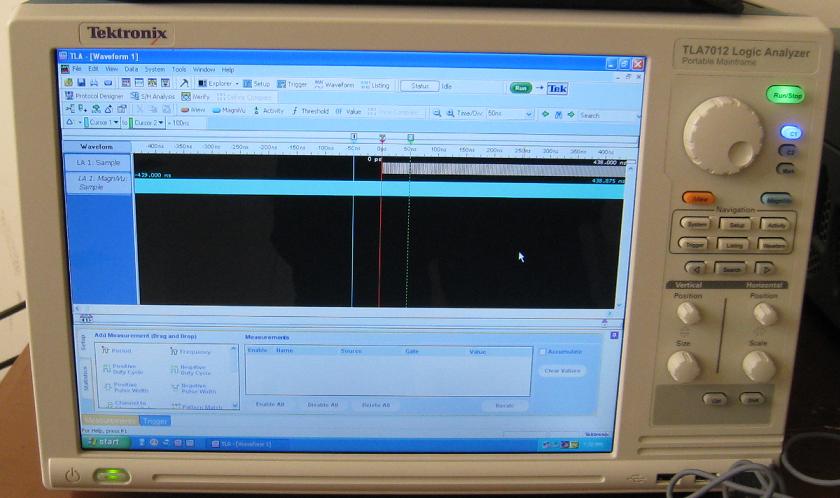This screenshot has width=840, height=498.
Task: Switch to the Measurements bottom tab
Action: 111,420
